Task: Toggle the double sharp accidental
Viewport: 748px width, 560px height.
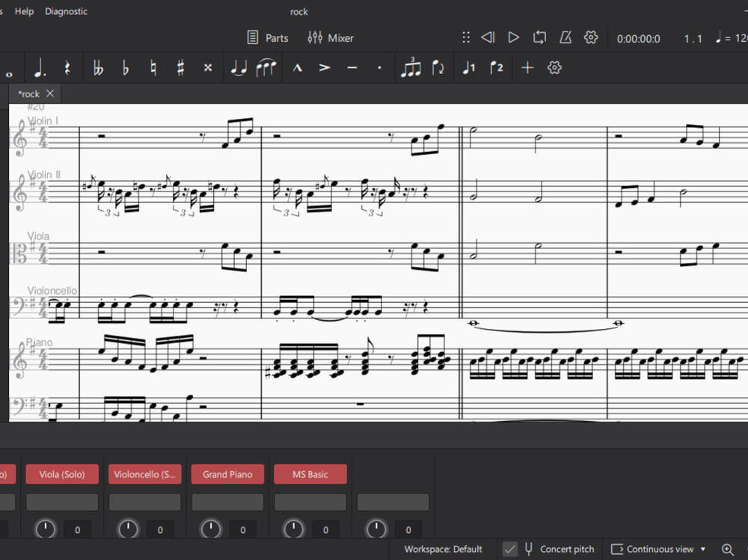Action: point(207,68)
